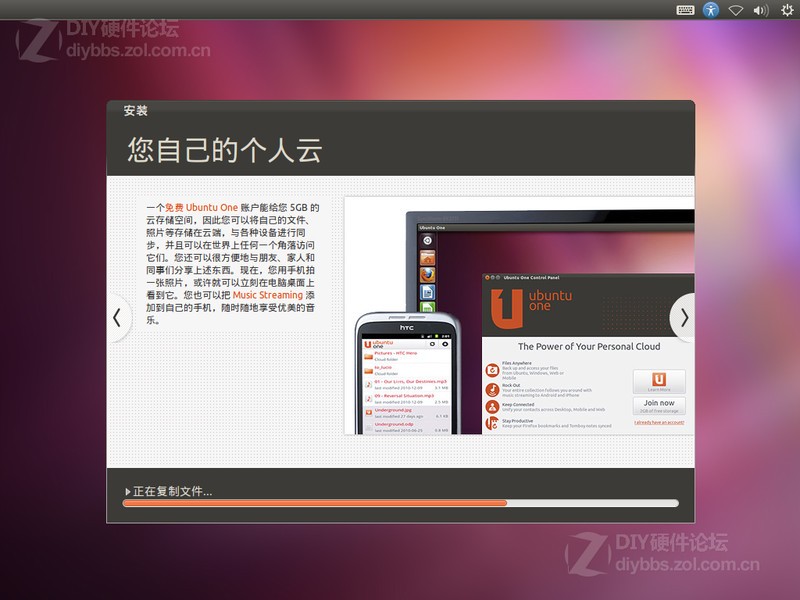Click the file copy progress bar

pos(401,503)
